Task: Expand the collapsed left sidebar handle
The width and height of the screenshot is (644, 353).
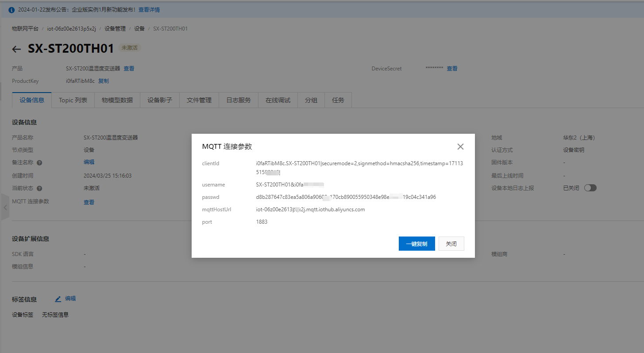Action: [5, 207]
